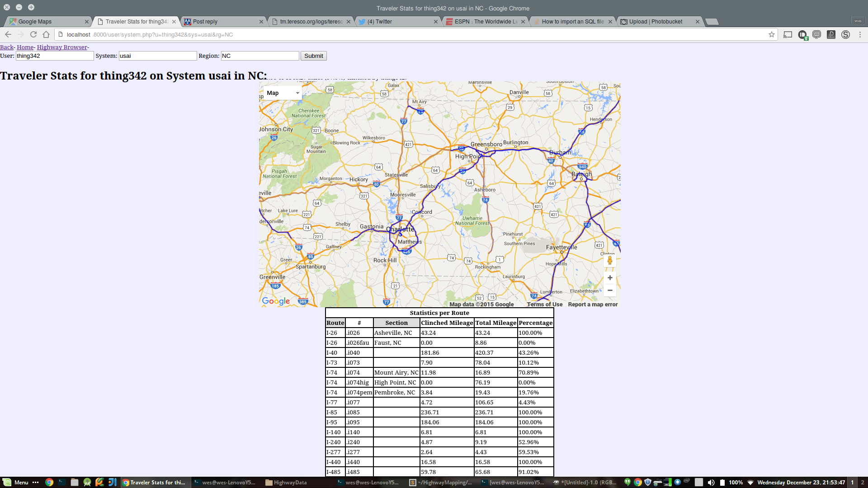Go back with the browser back arrow
Screen dimensions: 868x488
coord(8,35)
